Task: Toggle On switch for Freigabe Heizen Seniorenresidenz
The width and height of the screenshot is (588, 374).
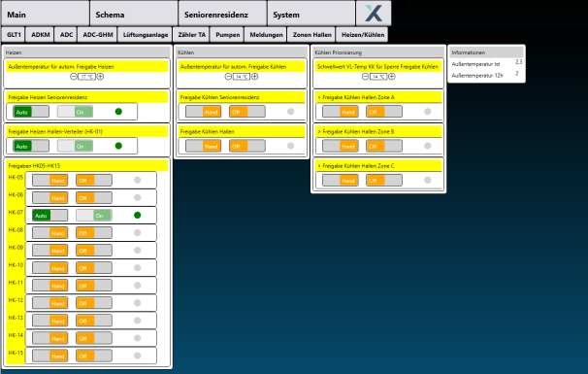Action: point(75,112)
